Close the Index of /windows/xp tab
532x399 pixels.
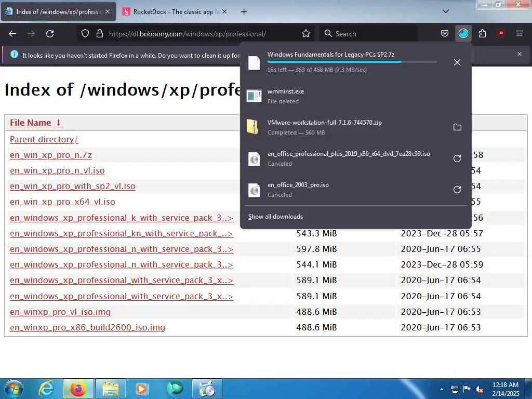click(x=108, y=11)
